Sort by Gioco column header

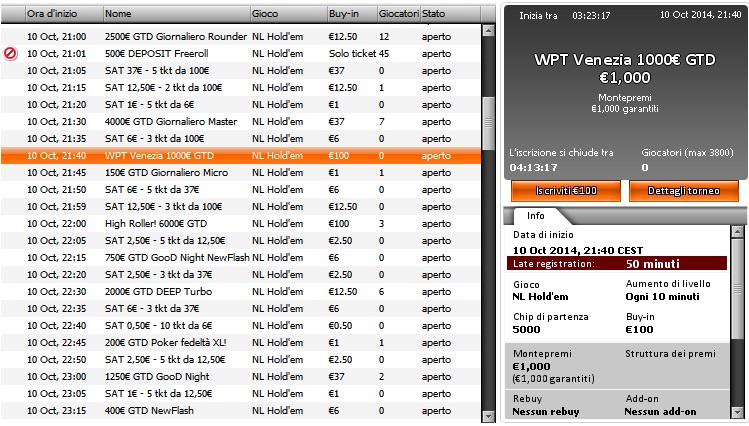click(x=289, y=14)
